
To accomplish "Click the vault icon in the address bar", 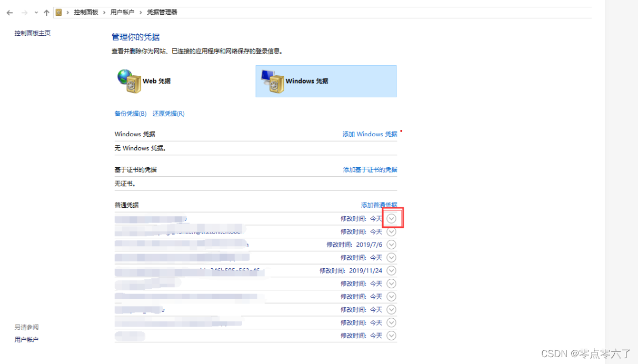I will 59,12.
